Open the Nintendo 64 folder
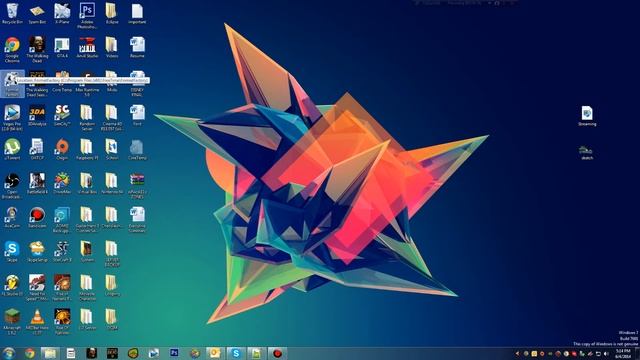Image resolution: width=640 pixels, height=360 pixels. (111, 183)
